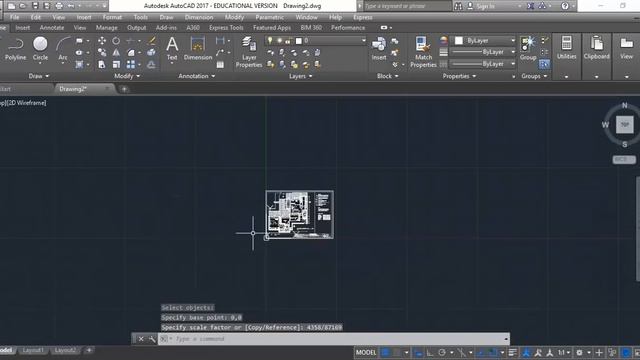
Task: Click the Customize wrench icon on command line
Action: tap(152, 339)
